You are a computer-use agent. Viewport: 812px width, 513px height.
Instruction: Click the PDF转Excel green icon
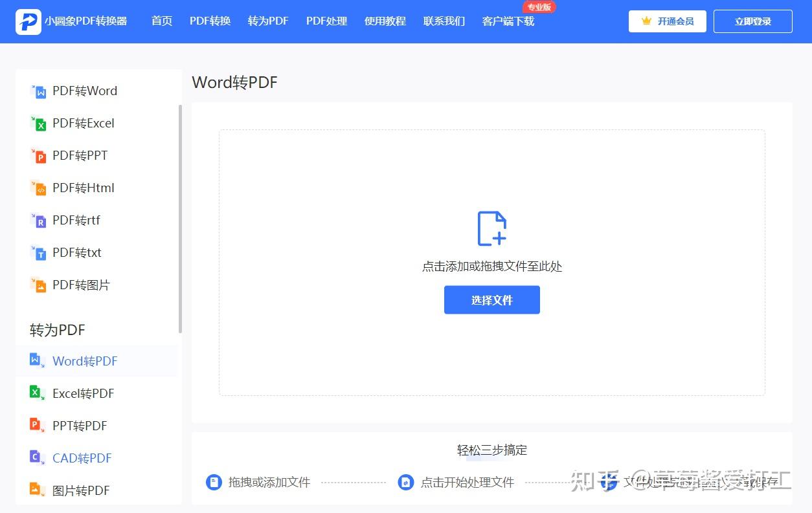[x=38, y=124]
